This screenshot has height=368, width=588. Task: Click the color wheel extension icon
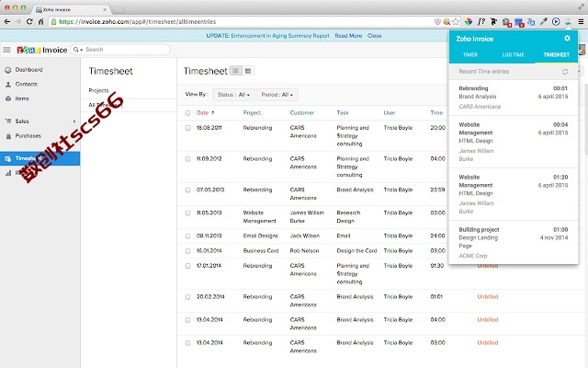[x=469, y=22]
